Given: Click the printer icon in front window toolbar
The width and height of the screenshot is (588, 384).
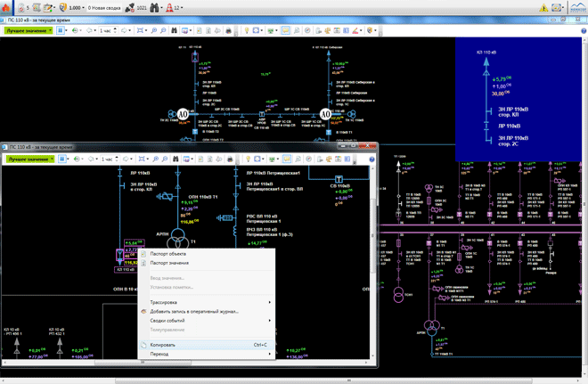Looking at the screenshot, I should [230, 159].
